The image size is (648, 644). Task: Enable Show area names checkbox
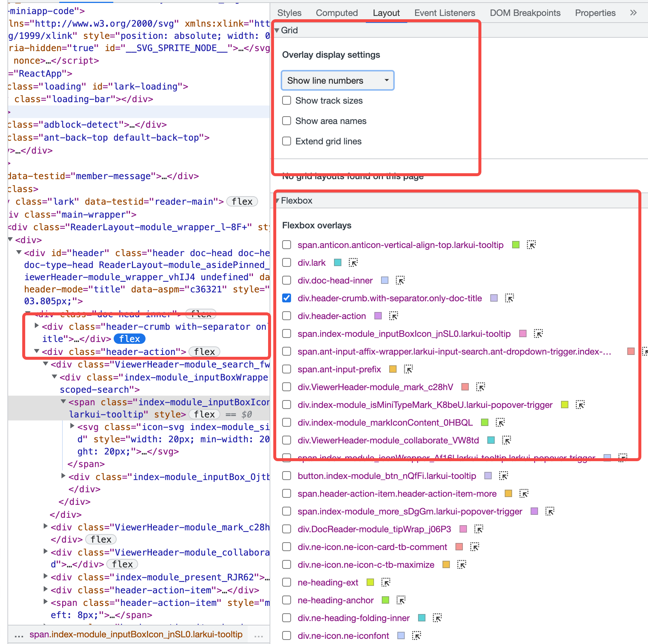coord(287,121)
